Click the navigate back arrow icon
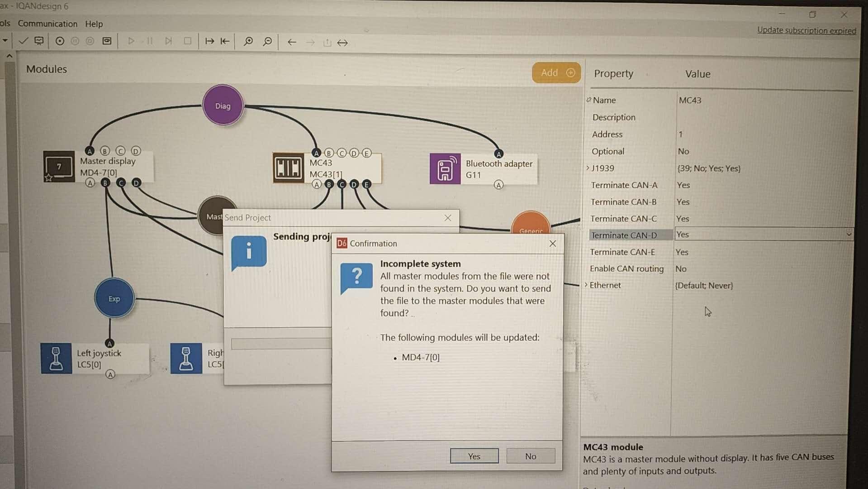Screen dimensions: 868x489 pos(292,43)
